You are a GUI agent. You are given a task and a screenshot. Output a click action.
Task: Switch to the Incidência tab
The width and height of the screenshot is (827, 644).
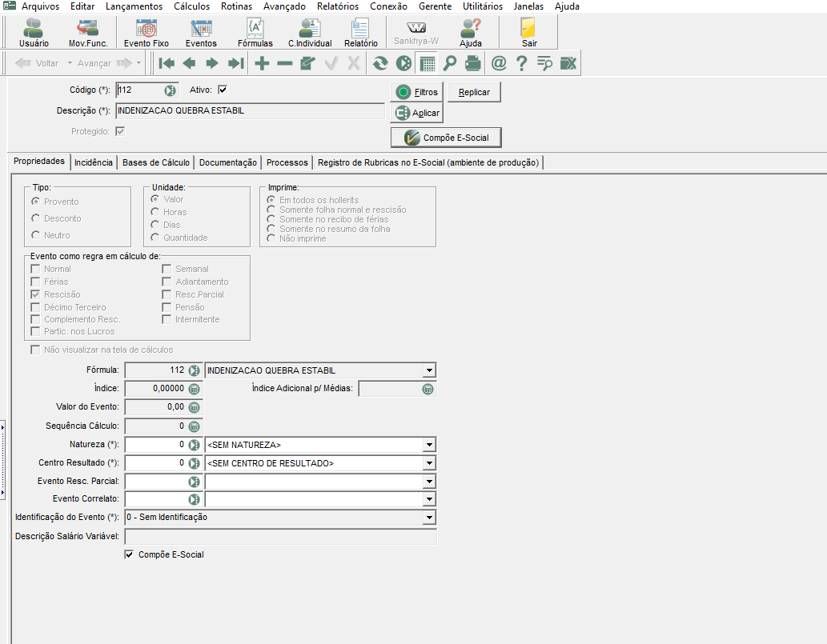(94, 162)
